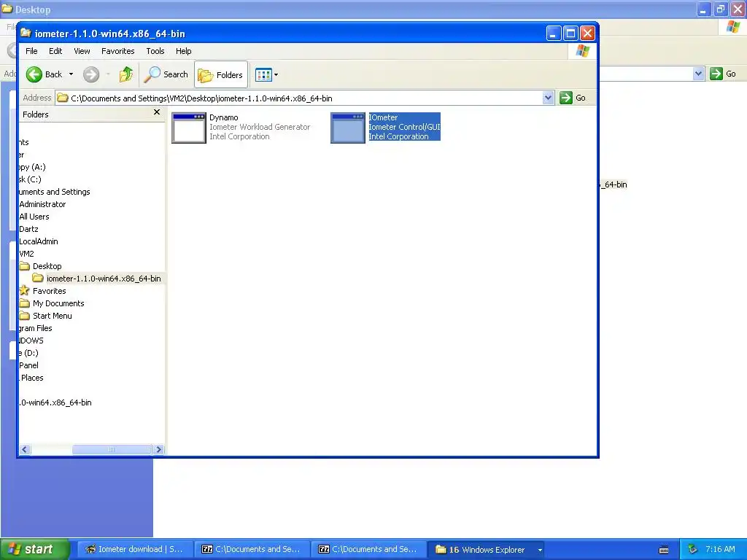Click the My Documents folder icon in tree
Screen dimensions: 747x560
(x=24, y=303)
